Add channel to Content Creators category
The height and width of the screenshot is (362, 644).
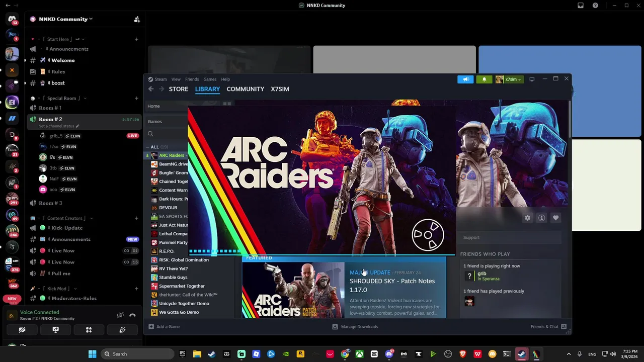[x=136, y=218]
